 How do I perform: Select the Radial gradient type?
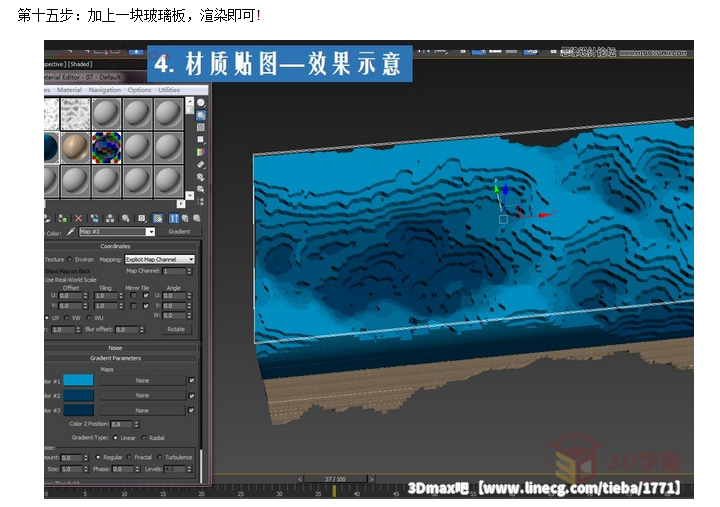(144, 438)
